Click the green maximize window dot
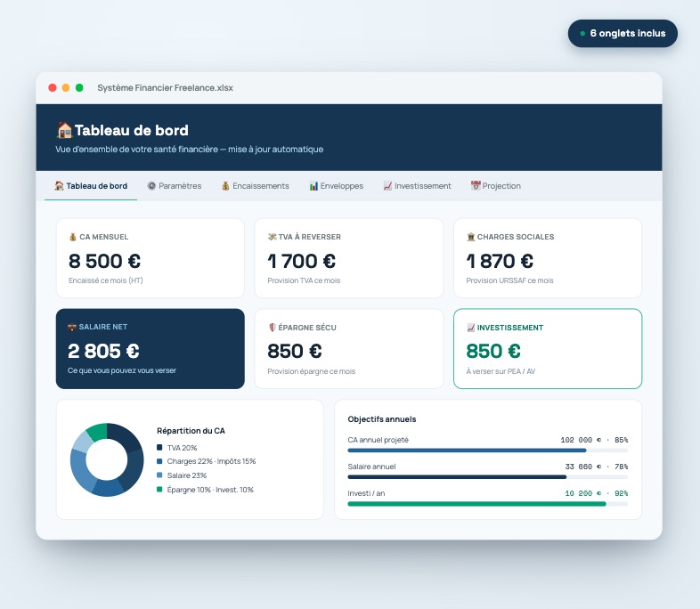Viewport: 700px width, 609px height. click(x=79, y=88)
